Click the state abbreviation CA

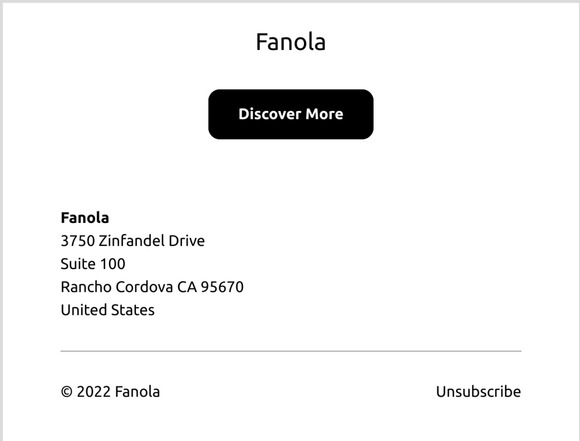tap(187, 287)
